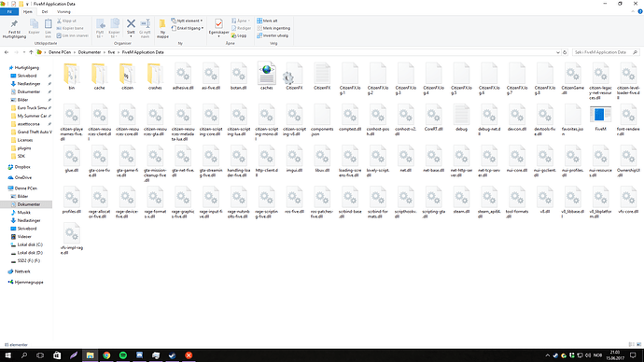Expand the Egenskaper dropdown arrow

click(x=218, y=36)
